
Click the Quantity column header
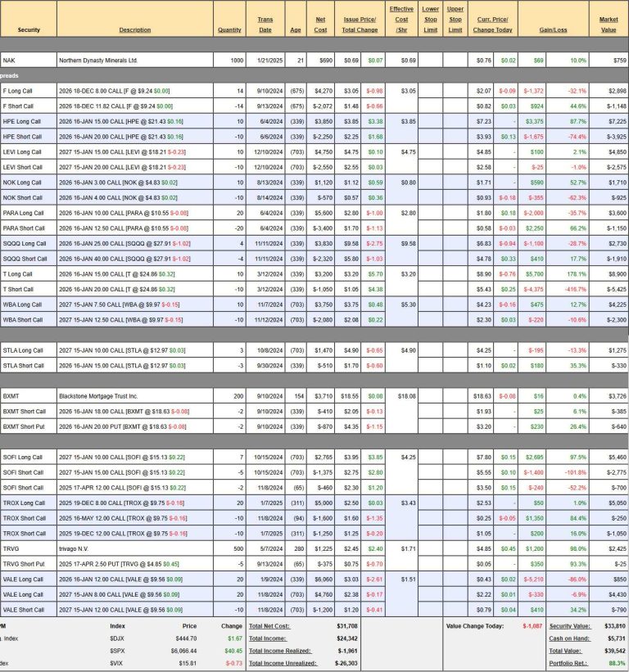[x=229, y=30]
